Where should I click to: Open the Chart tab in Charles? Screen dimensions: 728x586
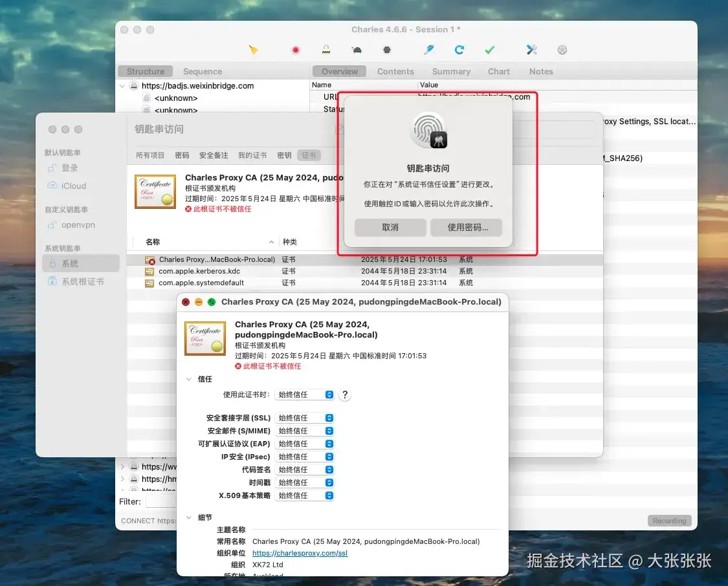499,71
